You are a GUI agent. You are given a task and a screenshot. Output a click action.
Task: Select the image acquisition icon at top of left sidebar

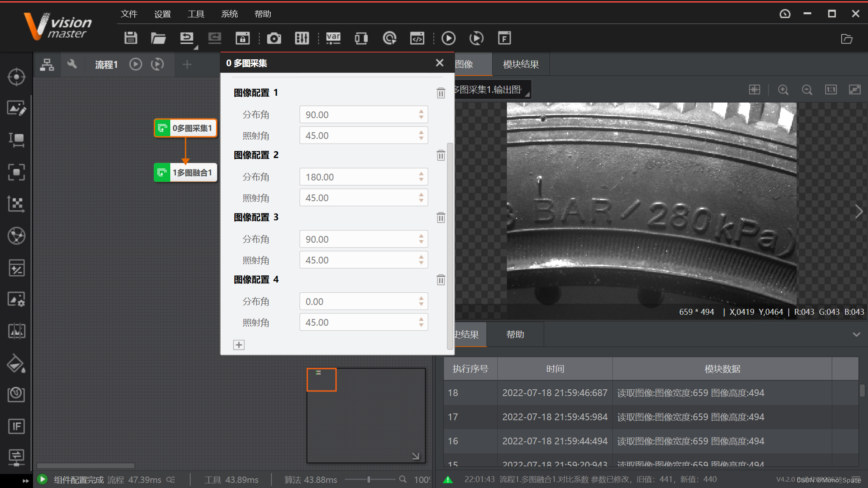point(16,77)
